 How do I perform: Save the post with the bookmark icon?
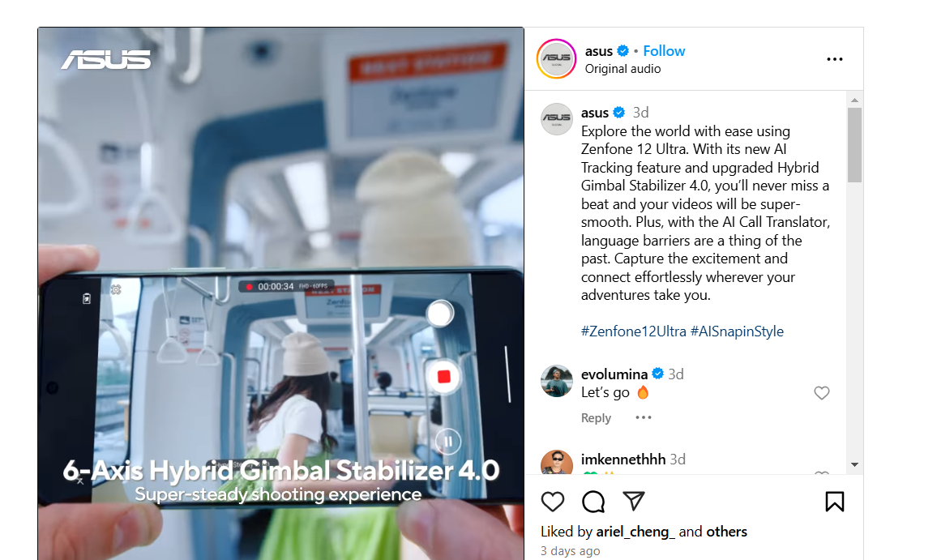[835, 502]
